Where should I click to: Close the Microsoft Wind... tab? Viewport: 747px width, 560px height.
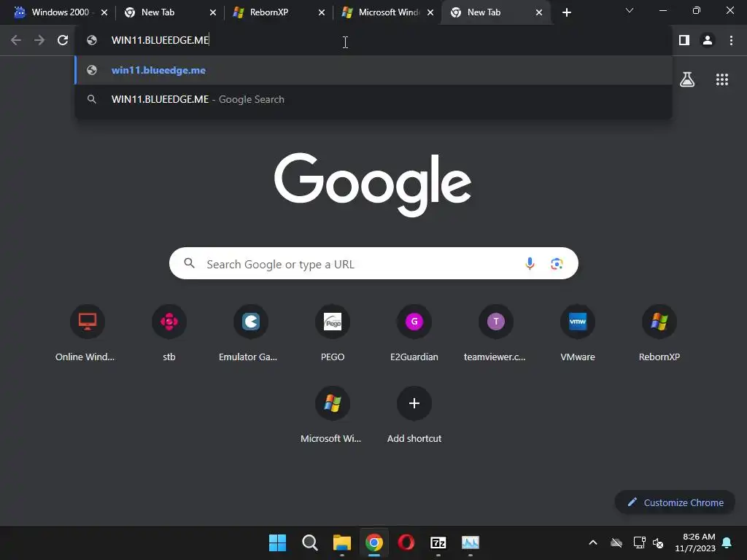point(430,12)
